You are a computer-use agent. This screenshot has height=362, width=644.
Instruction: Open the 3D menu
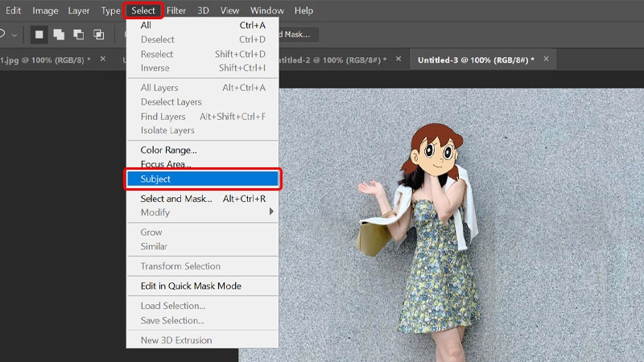(x=203, y=10)
